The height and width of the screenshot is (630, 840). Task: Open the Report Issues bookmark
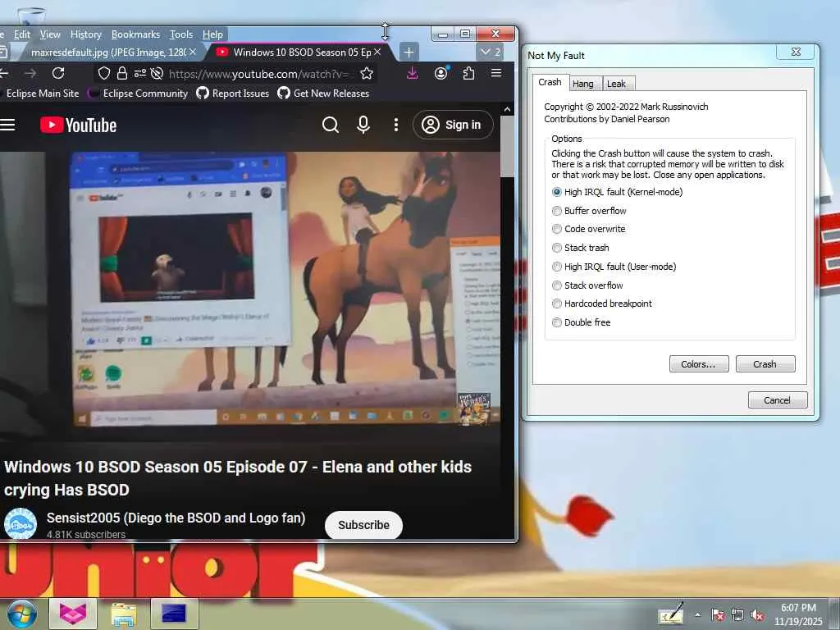(x=232, y=94)
